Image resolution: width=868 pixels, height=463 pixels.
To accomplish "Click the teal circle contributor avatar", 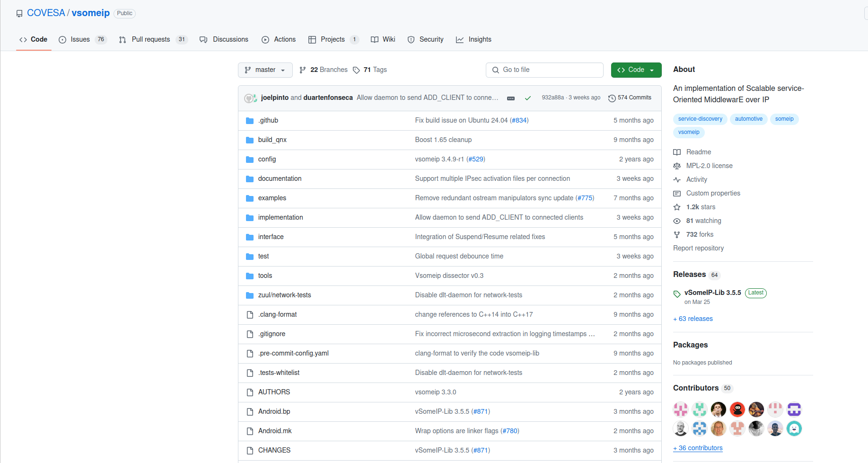I will click(x=794, y=428).
